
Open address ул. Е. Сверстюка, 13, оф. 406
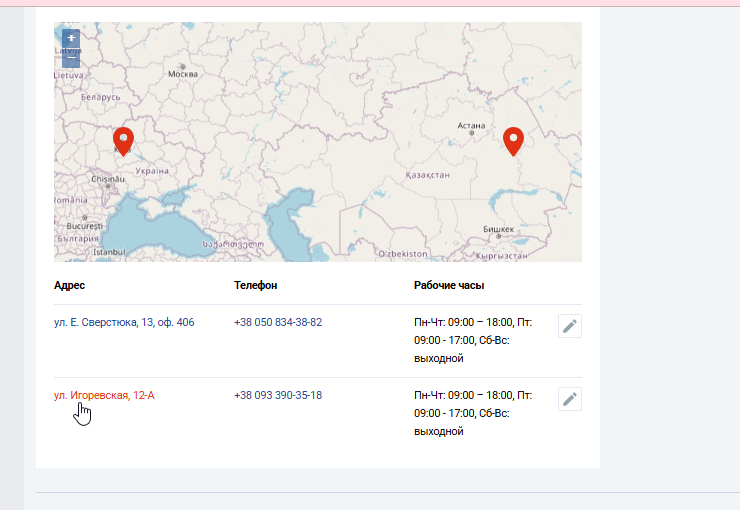(124, 322)
